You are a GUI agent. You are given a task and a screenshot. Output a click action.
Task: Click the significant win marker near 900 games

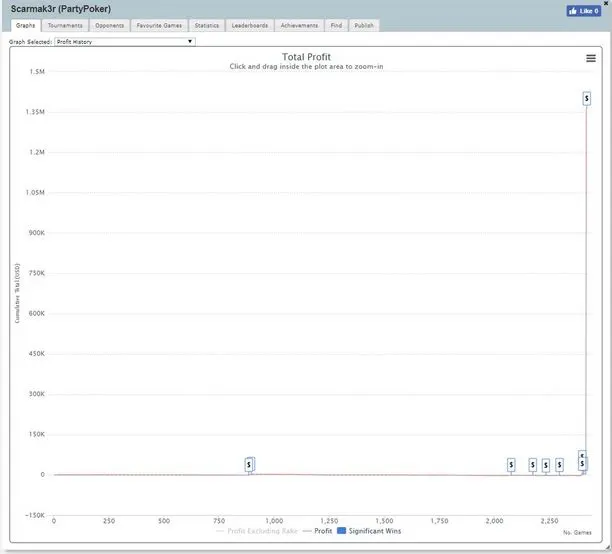(x=250, y=464)
